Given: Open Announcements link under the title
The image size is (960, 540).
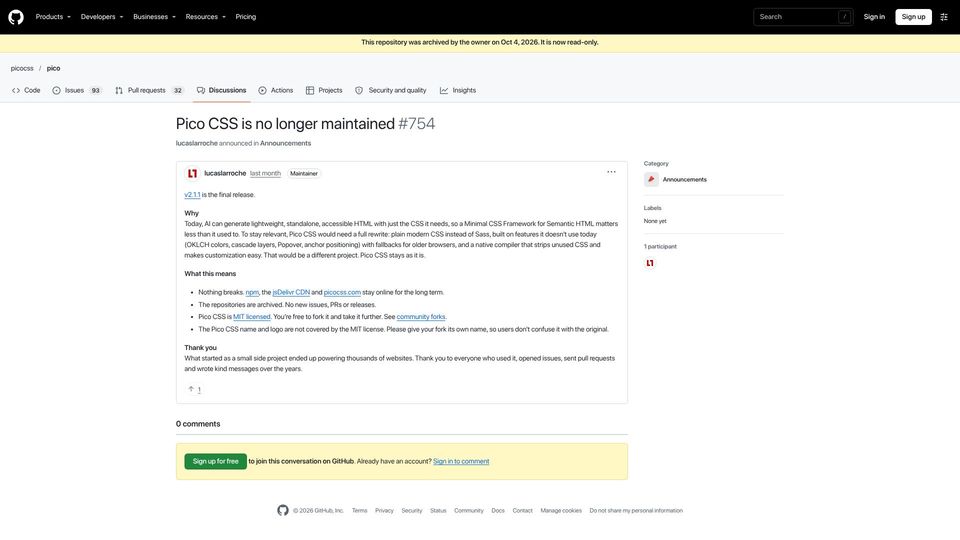Looking at the screenshot, I should [285, 143].
